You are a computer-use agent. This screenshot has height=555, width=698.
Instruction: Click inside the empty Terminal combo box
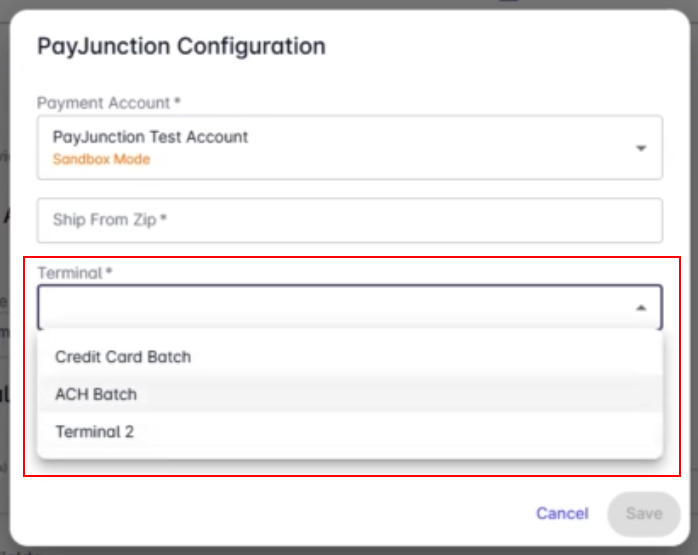tap(350, 307)
